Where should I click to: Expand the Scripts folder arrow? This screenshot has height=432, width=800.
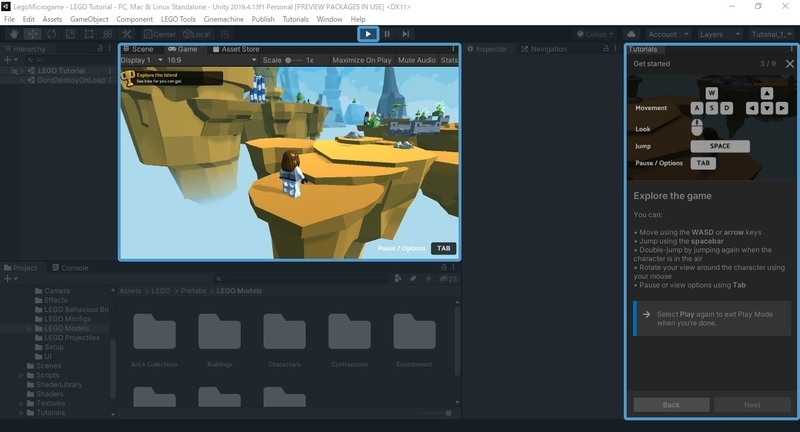click(21, 375)
